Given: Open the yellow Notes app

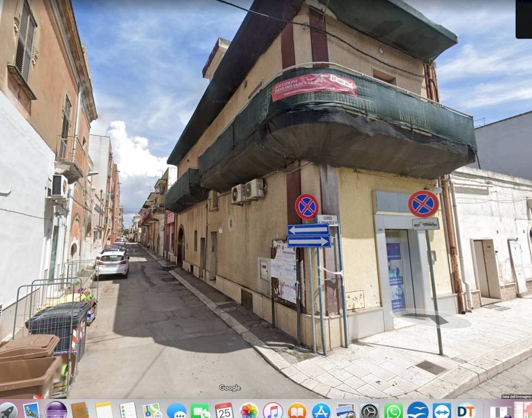Looking at the screenshot, I should tap(104, 410).
